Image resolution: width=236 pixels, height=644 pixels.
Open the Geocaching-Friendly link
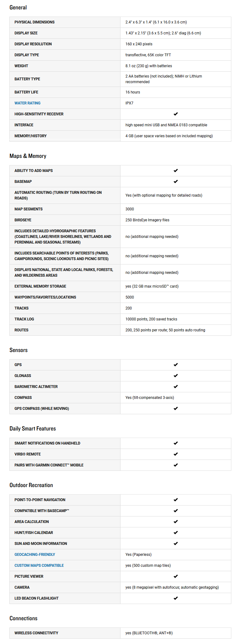[35, 555]
